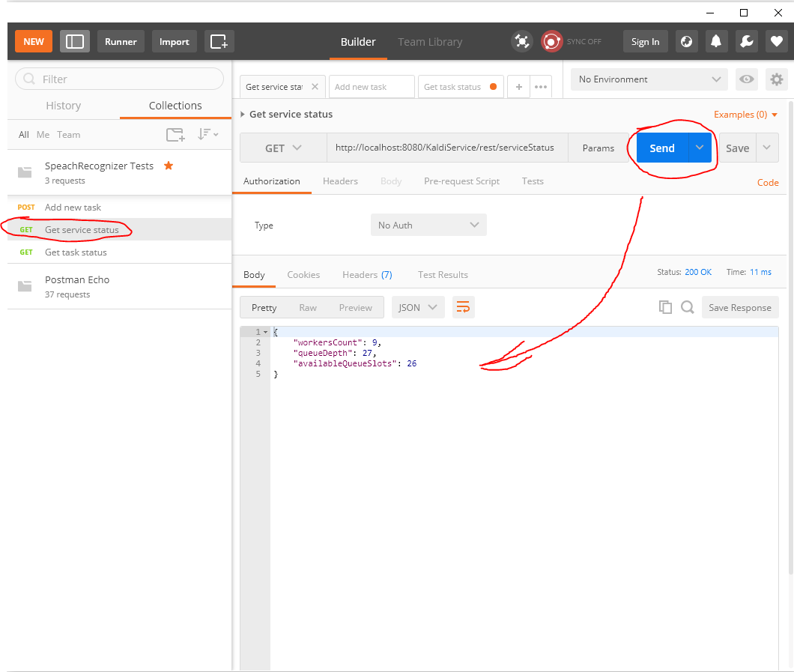The height and width of the screenshot is (672, 794).
Task: Switch response view to Raw
Action: click(307, 307)
